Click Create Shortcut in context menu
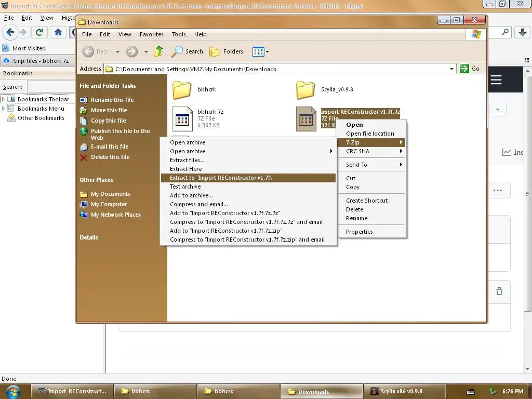This screenshot has height=399, width=532. coord(372,201)
